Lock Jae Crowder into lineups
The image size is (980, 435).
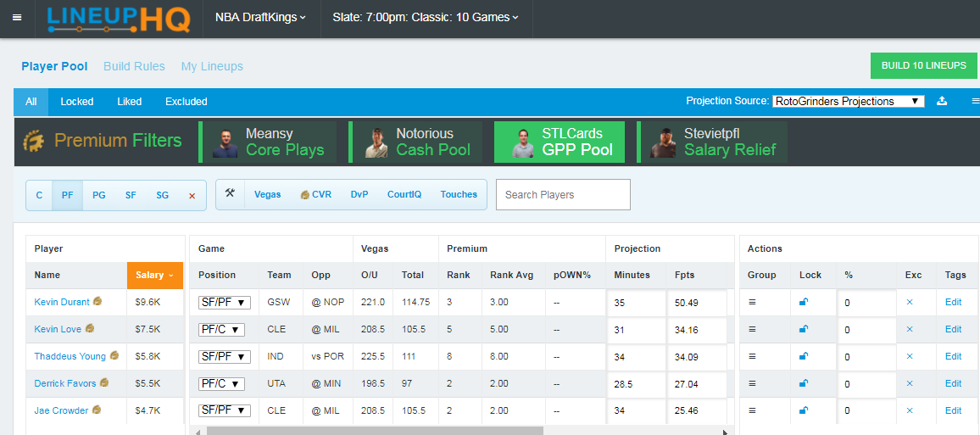(x=804, y=410)
